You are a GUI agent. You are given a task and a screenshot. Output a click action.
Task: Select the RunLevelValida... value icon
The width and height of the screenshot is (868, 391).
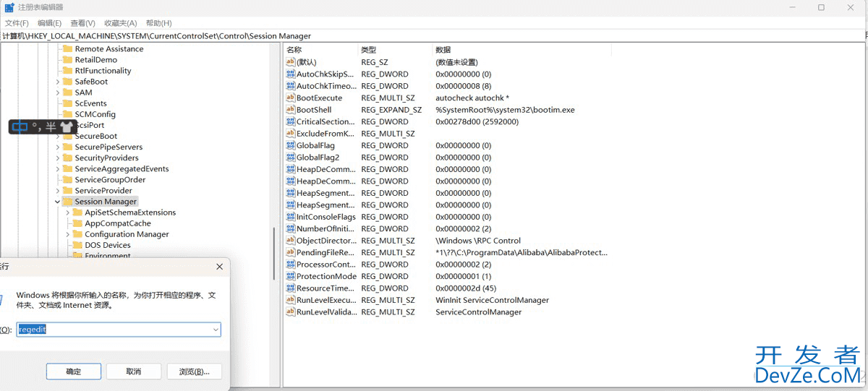[291, 312]
